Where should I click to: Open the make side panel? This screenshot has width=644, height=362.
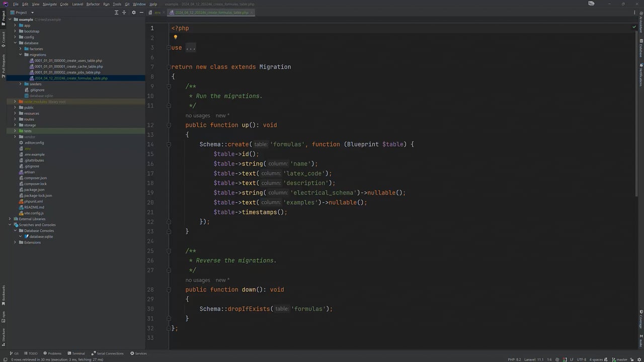641,341
